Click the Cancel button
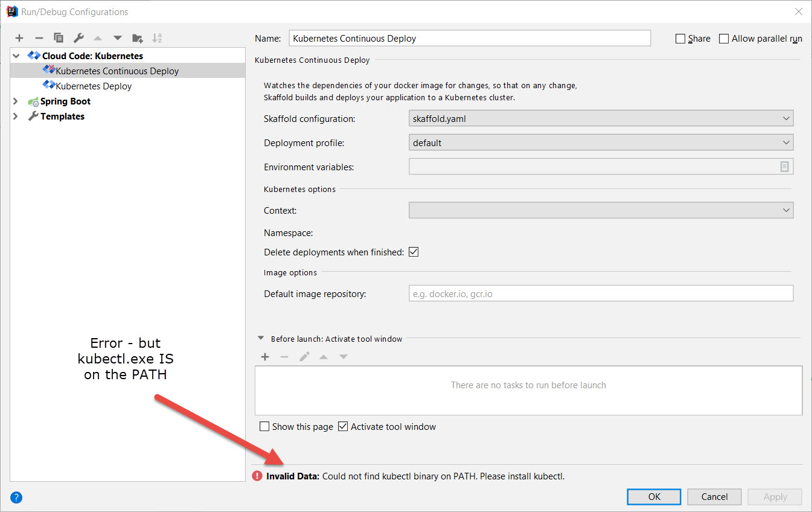 tap(714, 496)
